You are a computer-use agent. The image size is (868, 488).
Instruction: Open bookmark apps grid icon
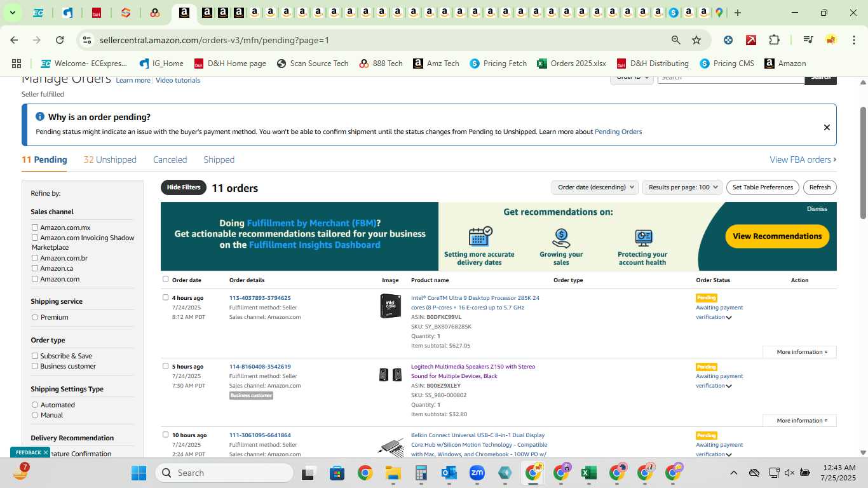17,64
